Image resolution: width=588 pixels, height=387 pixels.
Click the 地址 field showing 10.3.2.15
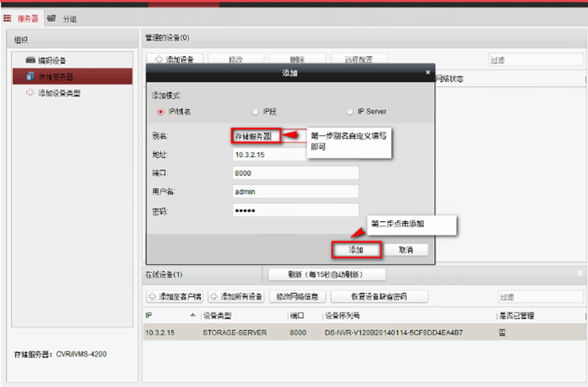click(270, 155)
